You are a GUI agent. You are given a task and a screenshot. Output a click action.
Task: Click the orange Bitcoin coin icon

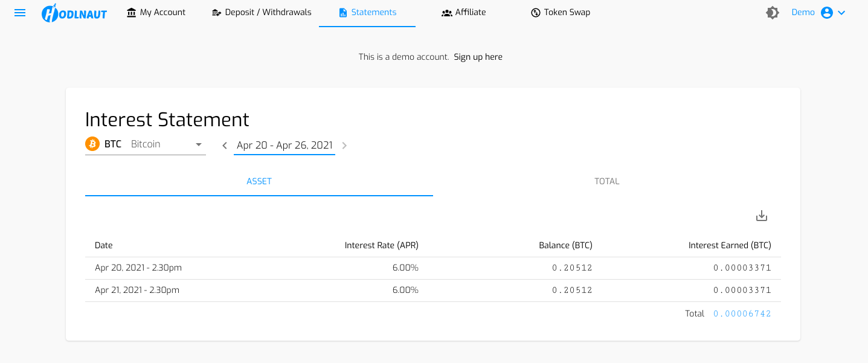[92, 144]
